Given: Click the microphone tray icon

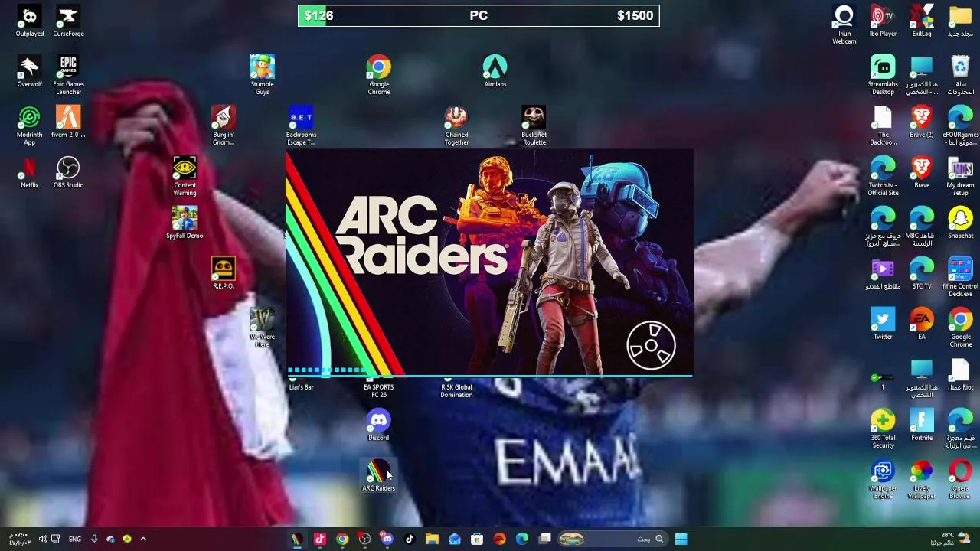Looking at the screenshot, I should [x=94, y=539].
